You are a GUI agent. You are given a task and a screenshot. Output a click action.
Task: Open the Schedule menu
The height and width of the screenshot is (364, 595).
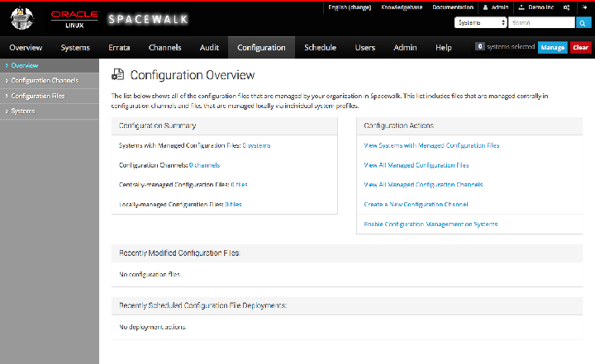tap(320, 47)
